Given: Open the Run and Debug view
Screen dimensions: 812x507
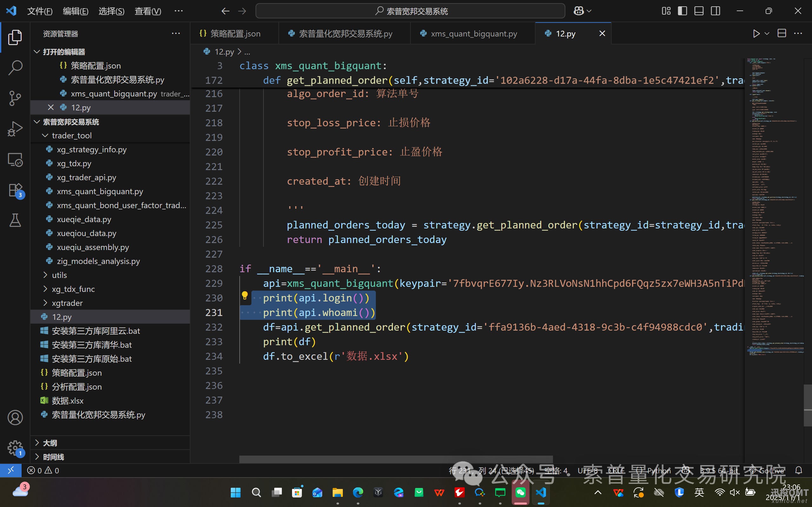Looking at the screenshot, I should coord(15,129).
